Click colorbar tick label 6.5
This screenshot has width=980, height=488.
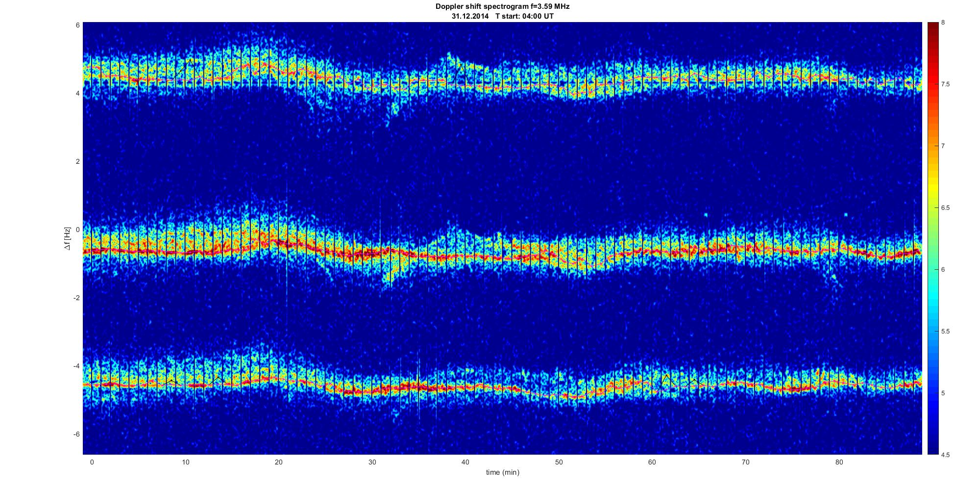tap(946, 207)
